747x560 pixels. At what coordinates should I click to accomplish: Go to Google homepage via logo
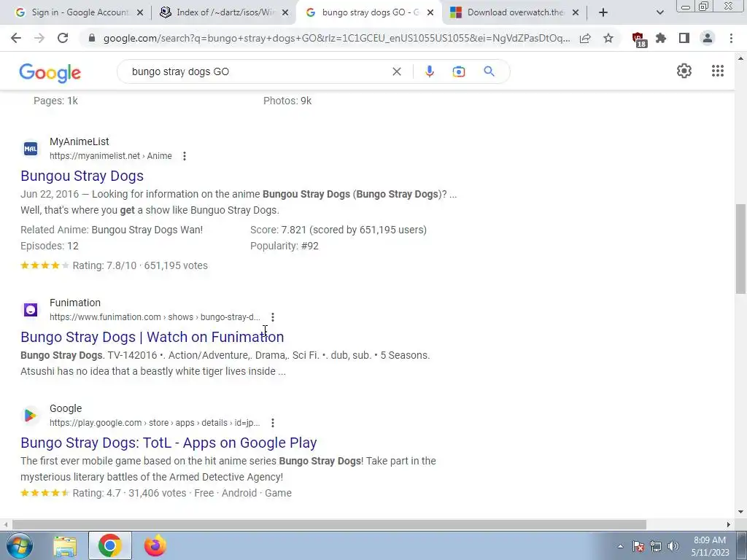tap(50, 73)
